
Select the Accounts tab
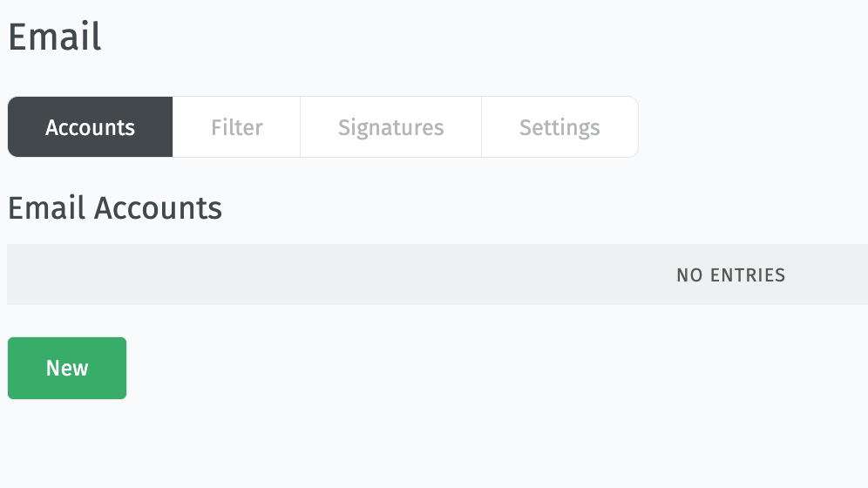pyautogui.click(x=91, y=127)
